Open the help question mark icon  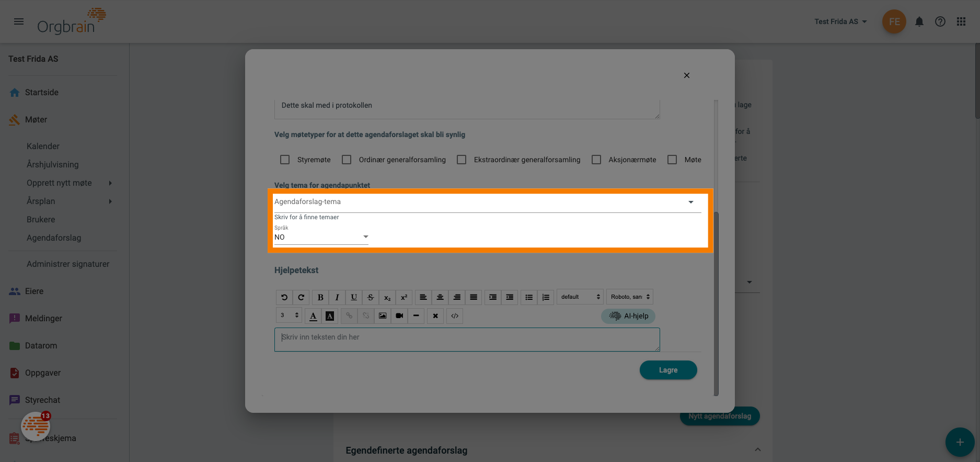[x=940, y=21]
